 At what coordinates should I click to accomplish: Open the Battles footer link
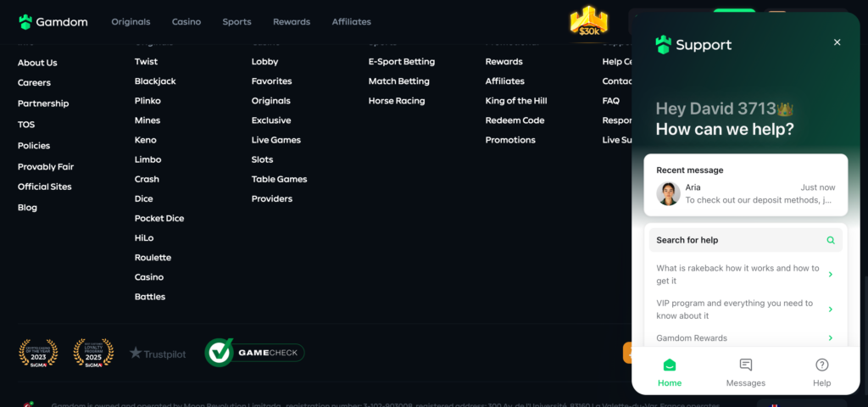pos(150,297)
